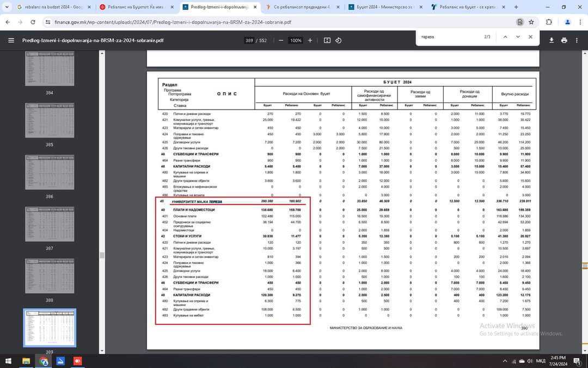Click the page number input field
This screenshot has height=368, width=588.
[250, 40]
